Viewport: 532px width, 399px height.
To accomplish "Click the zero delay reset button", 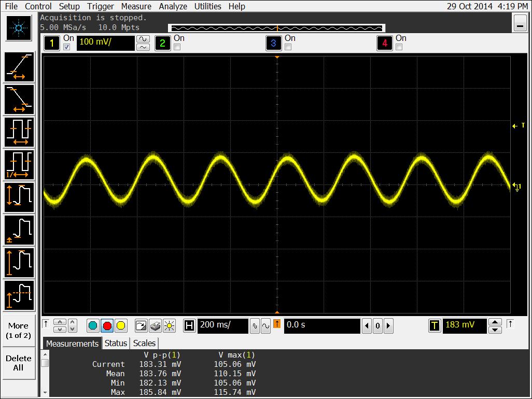I will [x=378, y=325].
